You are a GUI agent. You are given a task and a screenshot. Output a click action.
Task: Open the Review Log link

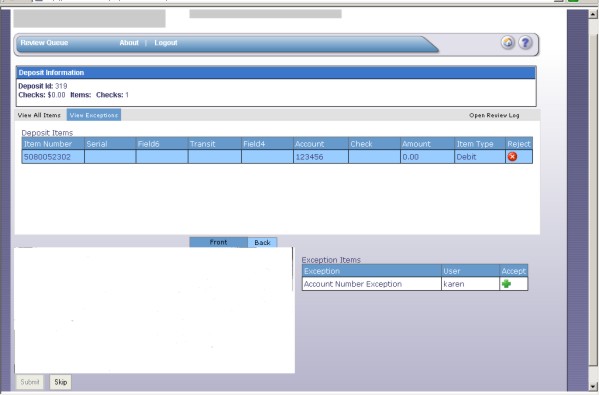click(494, 115)
